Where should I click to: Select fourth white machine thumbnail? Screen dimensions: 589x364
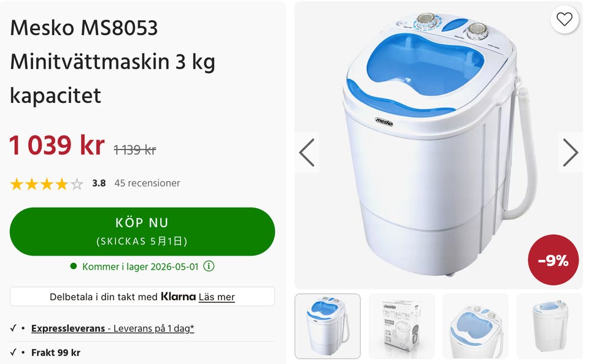550,326
